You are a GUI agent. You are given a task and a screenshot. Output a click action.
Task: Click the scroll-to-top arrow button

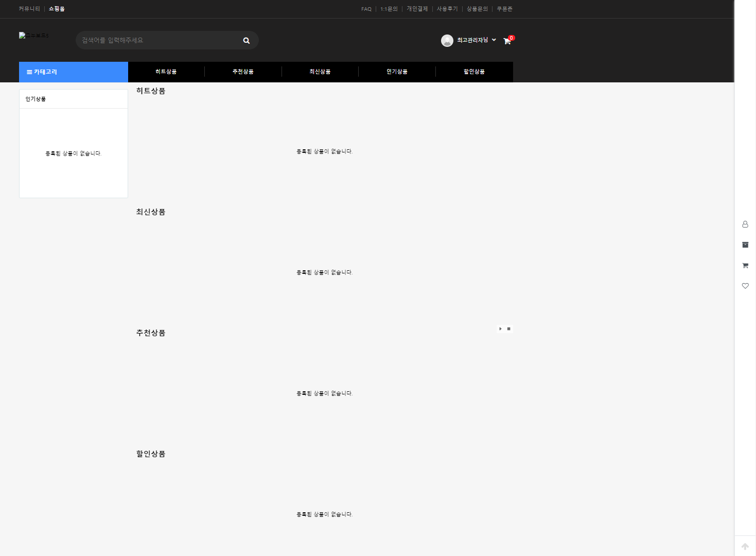click(x=745, y=546)
